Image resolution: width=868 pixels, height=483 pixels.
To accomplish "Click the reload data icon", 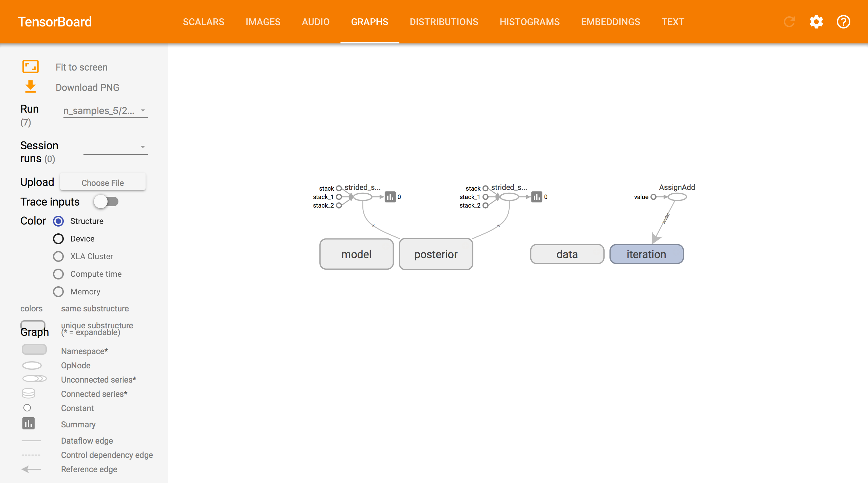I will click(x=789, y=22).
